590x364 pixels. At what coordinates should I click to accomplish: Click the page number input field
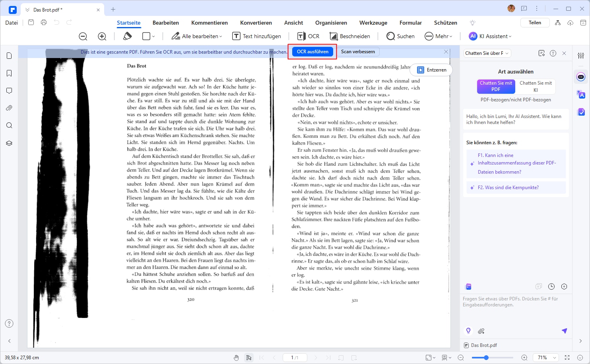click(x=295, y=358)
